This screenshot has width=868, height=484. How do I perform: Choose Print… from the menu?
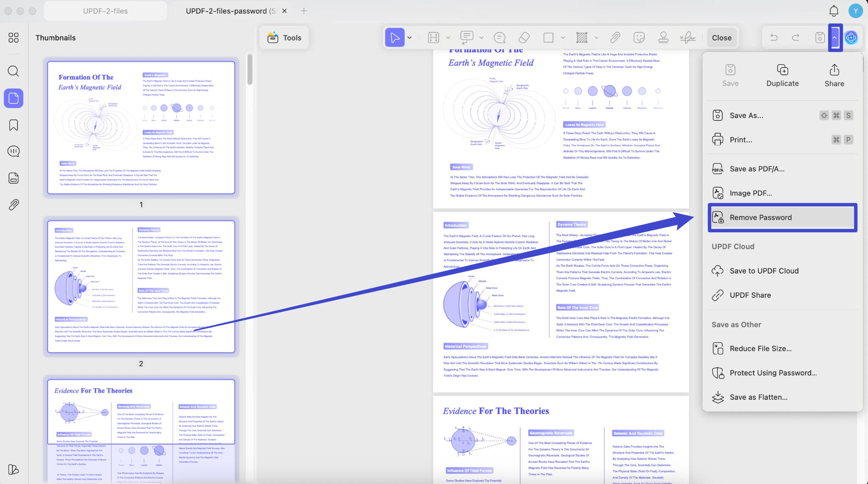[x=782, y=140]
